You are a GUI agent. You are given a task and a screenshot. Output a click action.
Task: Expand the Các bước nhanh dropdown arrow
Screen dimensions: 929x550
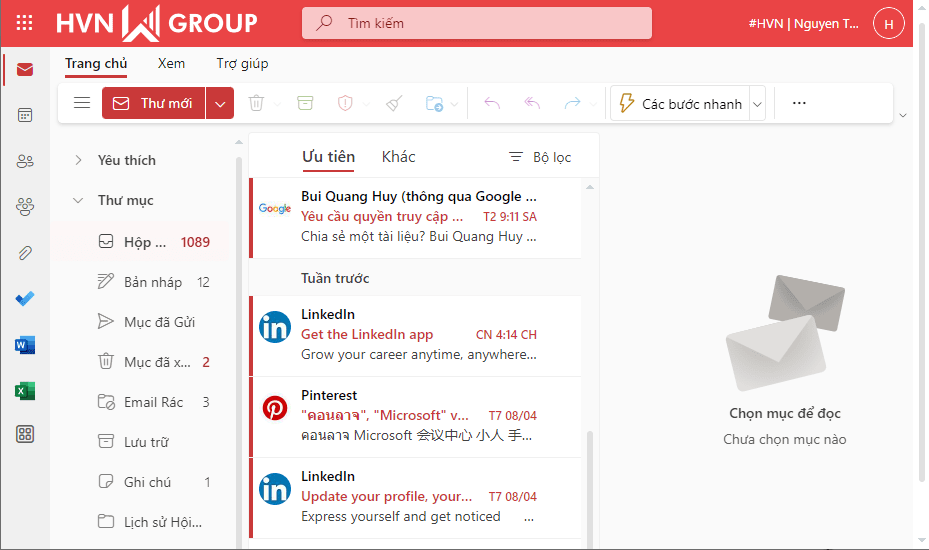coord(757,104)
